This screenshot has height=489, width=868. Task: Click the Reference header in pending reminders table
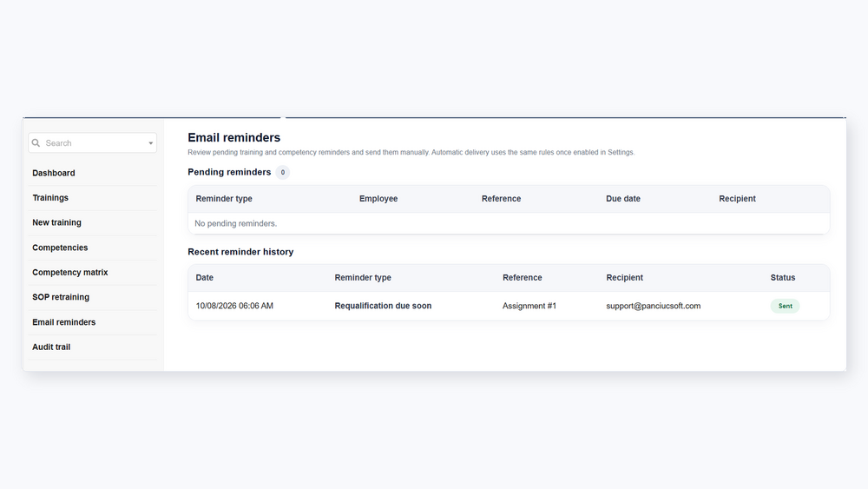point(501,199)
